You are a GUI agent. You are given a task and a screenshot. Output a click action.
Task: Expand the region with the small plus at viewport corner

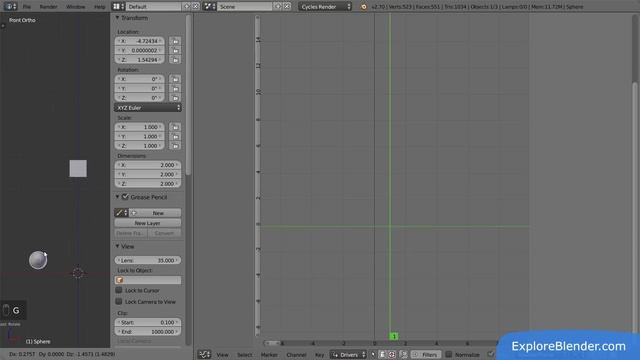click(x=3, y=25)
